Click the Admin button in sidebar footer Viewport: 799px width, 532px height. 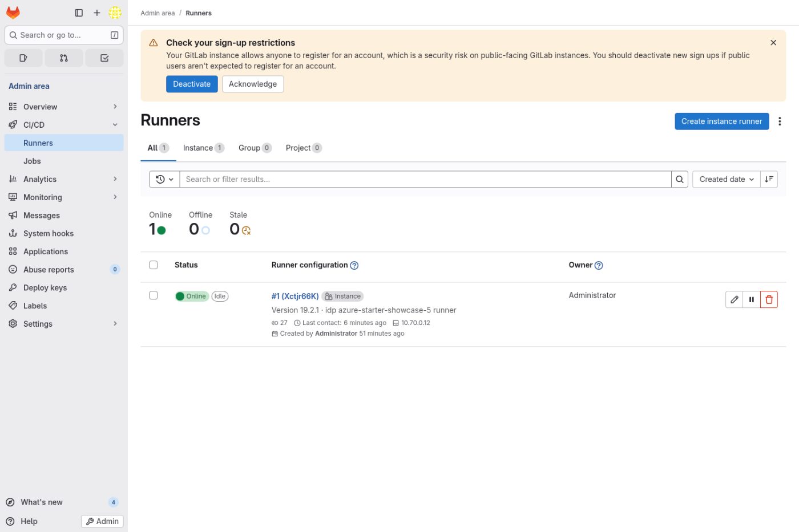pos(103,521)
